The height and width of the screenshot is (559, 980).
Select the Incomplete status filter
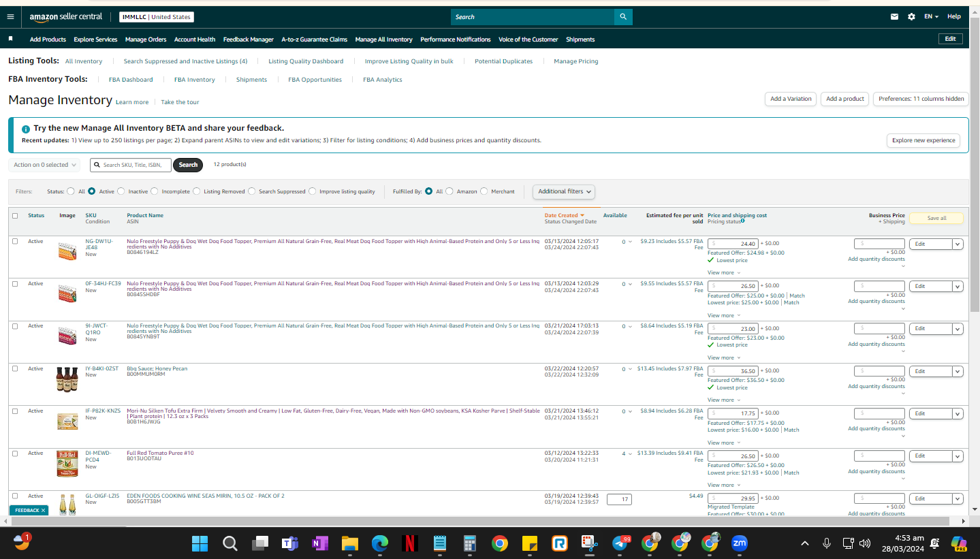tap(154, 191)
